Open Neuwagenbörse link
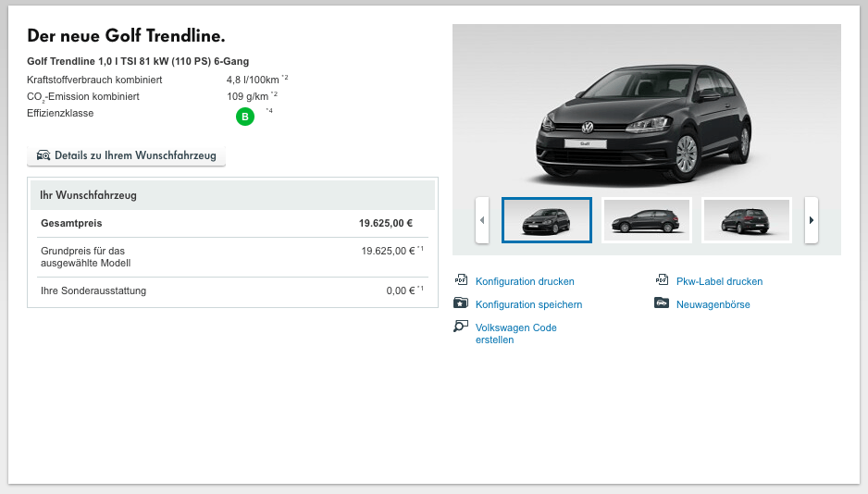The image size is (868, 494). tap(713, 304)
